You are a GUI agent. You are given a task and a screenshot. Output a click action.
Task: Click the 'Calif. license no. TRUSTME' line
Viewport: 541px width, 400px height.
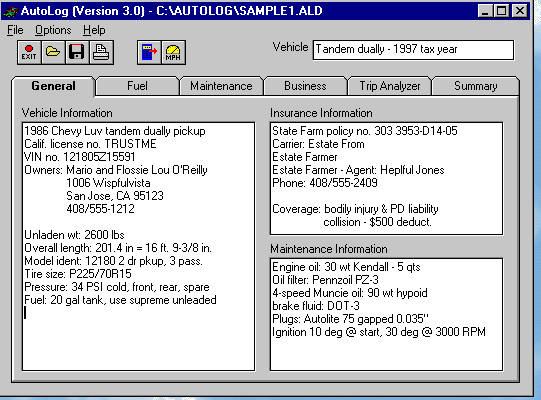click(90, 144)
